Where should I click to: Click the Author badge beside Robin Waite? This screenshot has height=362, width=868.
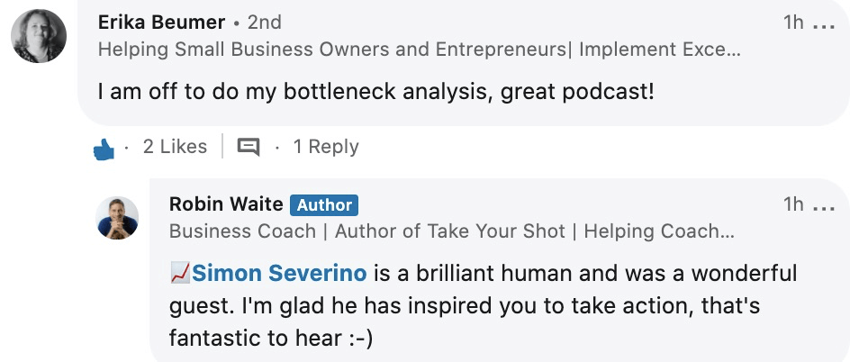324,205
